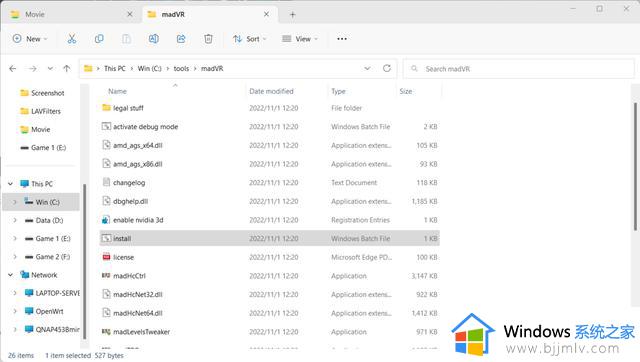
Task: Click the navigation pane scrollbar
Action: 84,261
